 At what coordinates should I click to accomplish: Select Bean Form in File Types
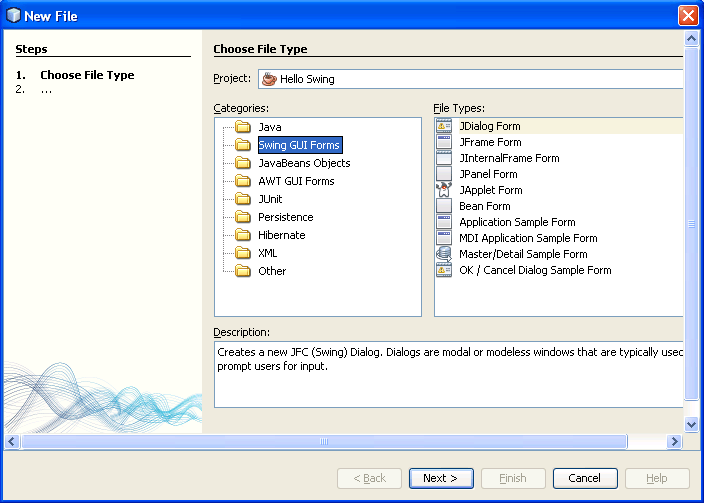tap(484, 206)
